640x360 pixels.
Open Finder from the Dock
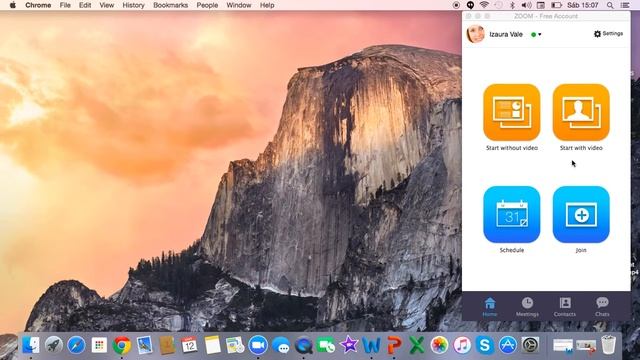31,345
